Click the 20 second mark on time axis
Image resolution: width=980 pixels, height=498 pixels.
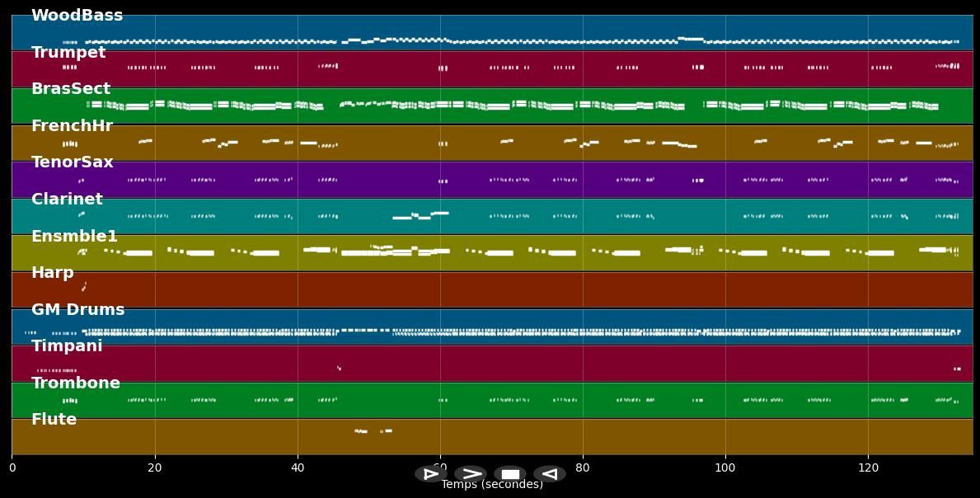click(x=155, y=468)
